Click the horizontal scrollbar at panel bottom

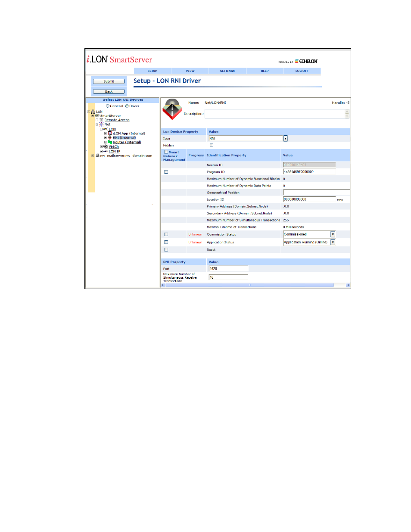[249, 285]
